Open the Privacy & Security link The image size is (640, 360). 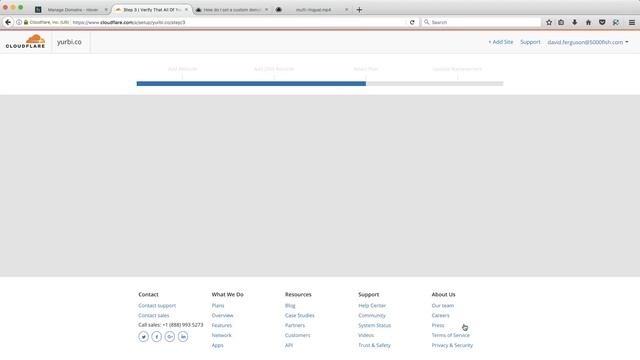[452, 345]
